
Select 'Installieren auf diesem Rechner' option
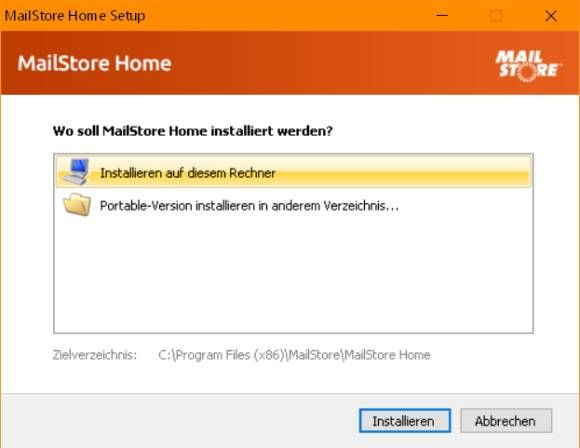[293, 172]
